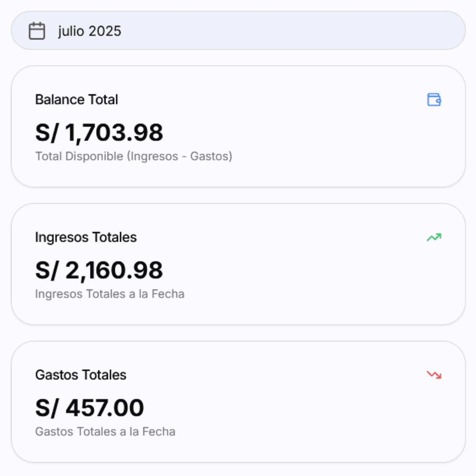Screen dimensions: 476x476
Task: Click the green trending-up arrow icon
Action: 434,237
